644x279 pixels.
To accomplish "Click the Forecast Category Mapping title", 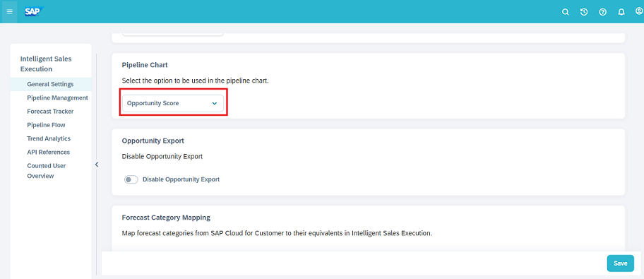I will (x=167, y=217).
